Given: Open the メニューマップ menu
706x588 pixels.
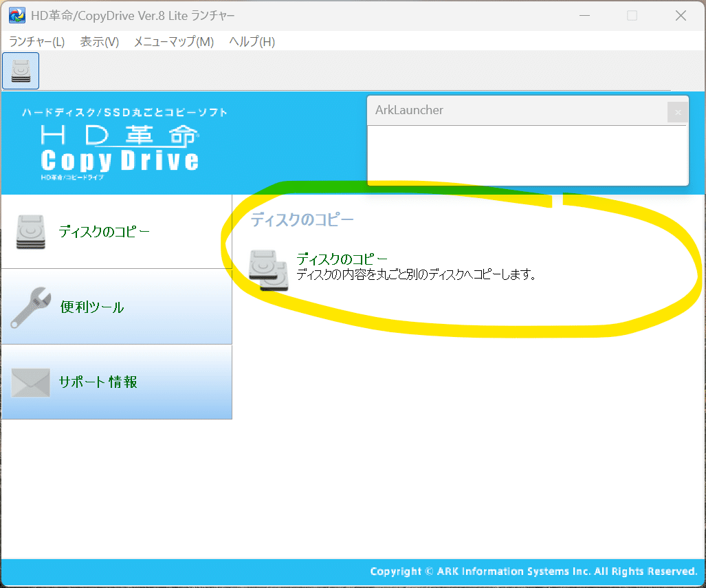Looking at the screenshot, I should click(173, 42).
